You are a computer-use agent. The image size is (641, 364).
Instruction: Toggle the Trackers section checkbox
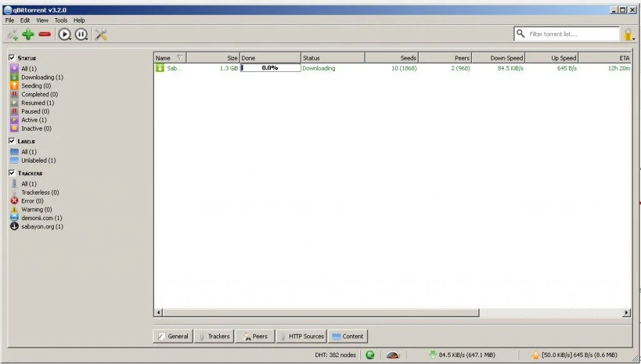tap(12, 173)
